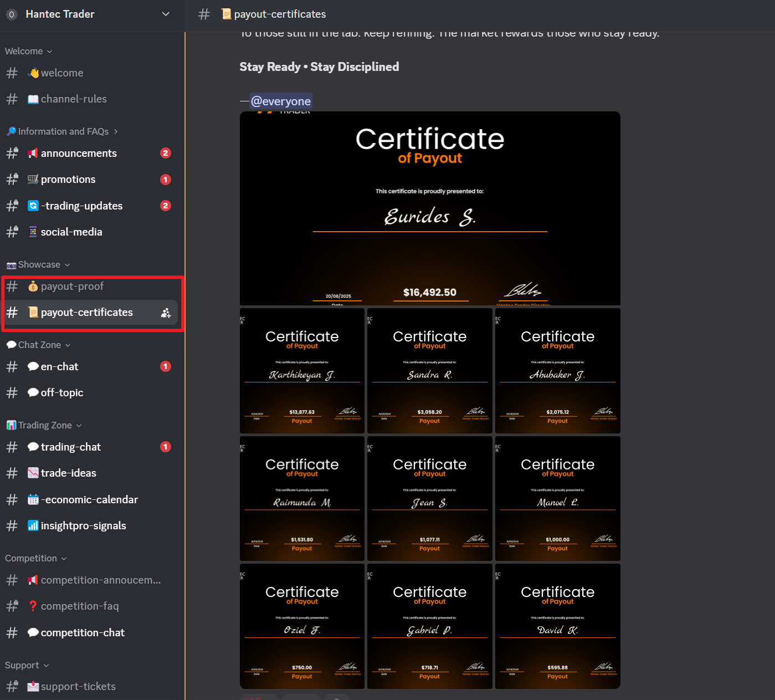Click the calendar icon for economic-calendar
775x700 pixels.
[33, 499]
